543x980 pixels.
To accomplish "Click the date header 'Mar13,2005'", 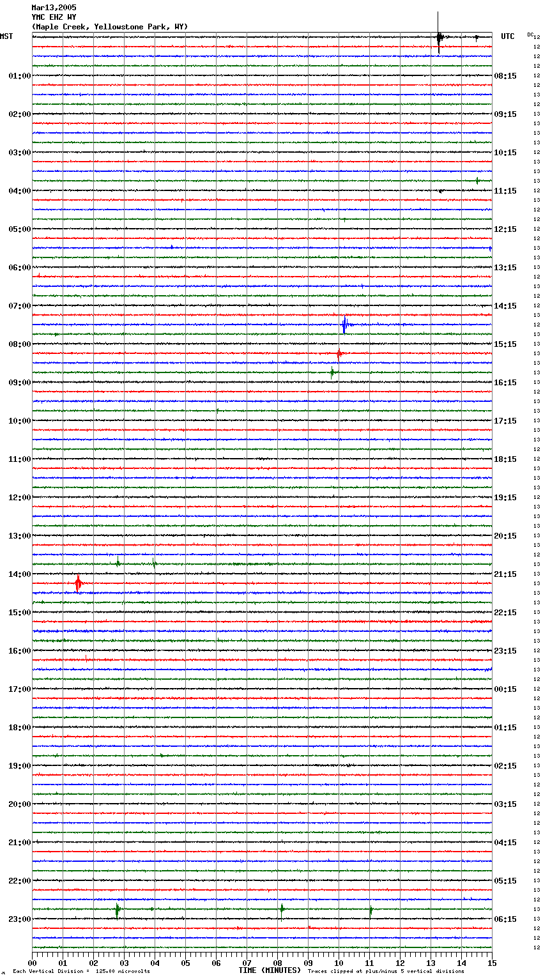I will point(54,8).
